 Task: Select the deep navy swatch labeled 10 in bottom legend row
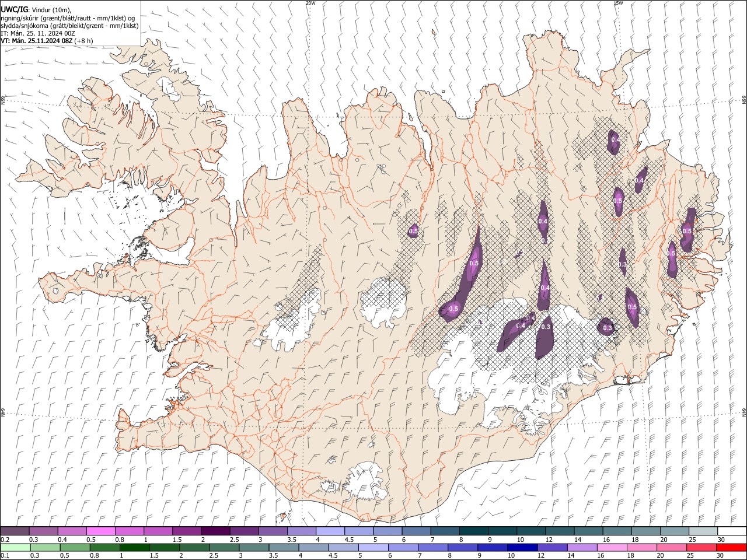pyautogui.click(x=521, y=547)
